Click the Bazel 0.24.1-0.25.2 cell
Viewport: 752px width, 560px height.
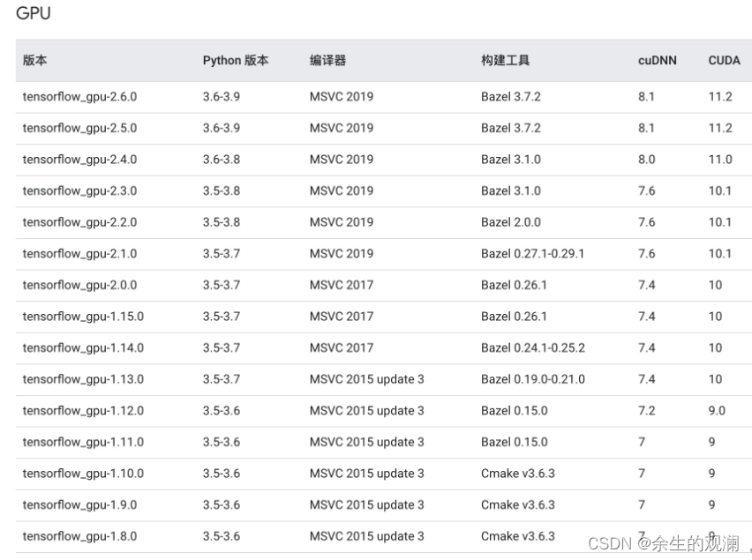coord(533,348)
